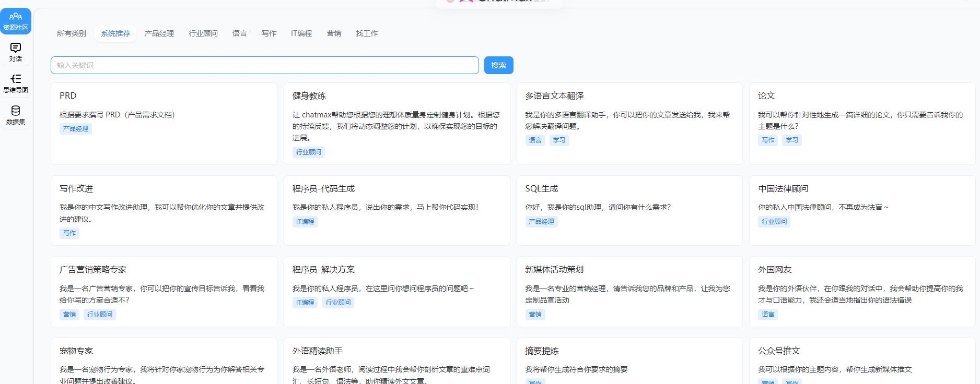Click 营销 tag on 新媒体活动策划 card

click(x=535, y=315)
